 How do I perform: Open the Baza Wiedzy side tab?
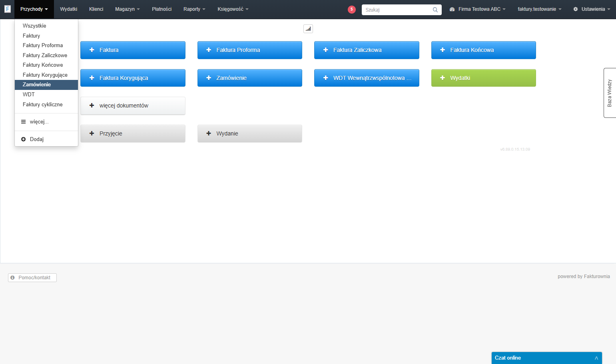coord(610,93)
